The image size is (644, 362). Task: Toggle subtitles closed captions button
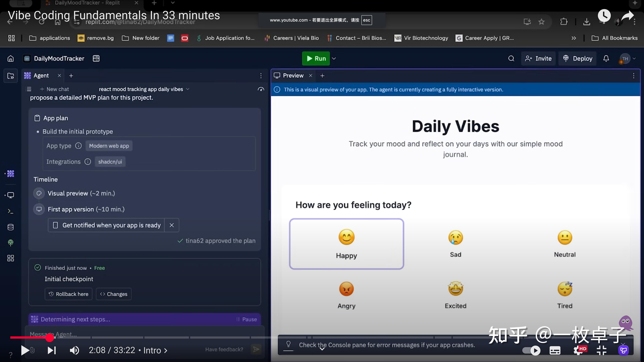555,350
